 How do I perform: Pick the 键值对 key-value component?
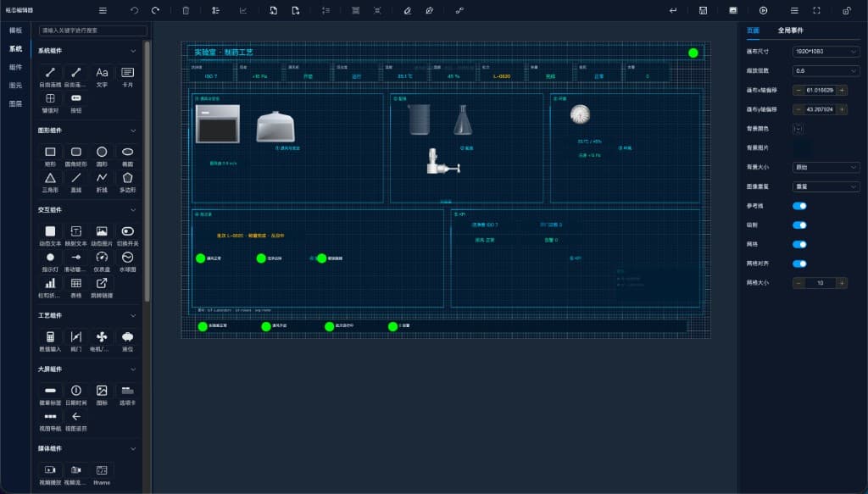tap(50, 103)
